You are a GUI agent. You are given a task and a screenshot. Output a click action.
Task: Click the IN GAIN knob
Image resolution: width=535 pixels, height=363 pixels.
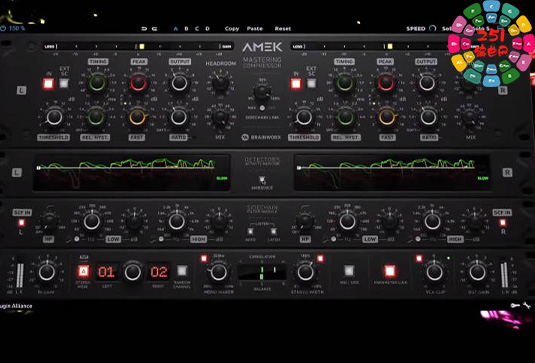pos(47,272)
